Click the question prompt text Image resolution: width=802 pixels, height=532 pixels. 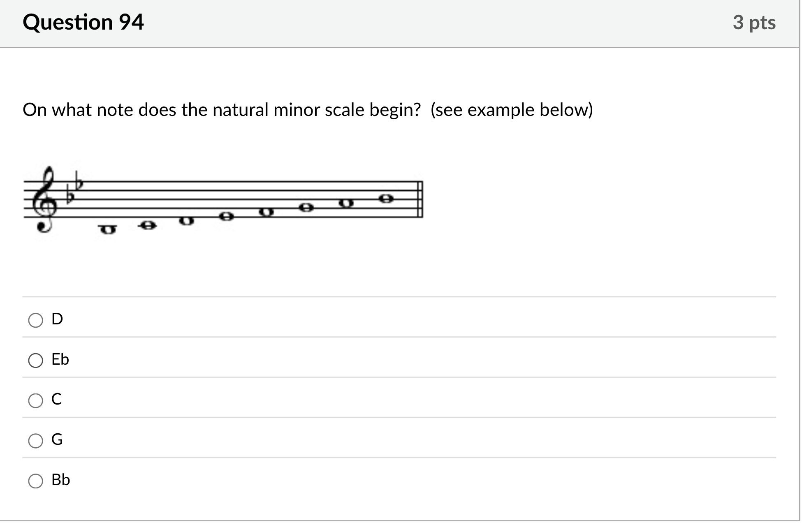[x=308, y=109]
